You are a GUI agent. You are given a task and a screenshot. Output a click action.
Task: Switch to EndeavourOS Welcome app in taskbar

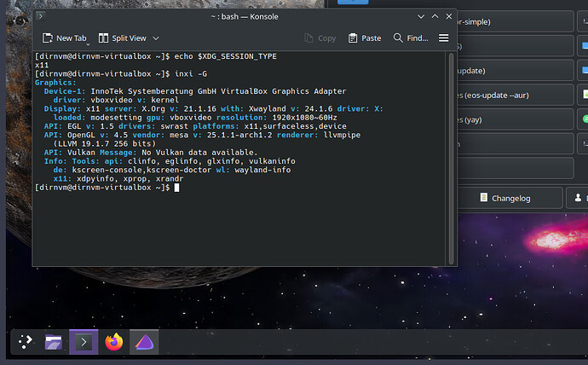click(143, 342)
